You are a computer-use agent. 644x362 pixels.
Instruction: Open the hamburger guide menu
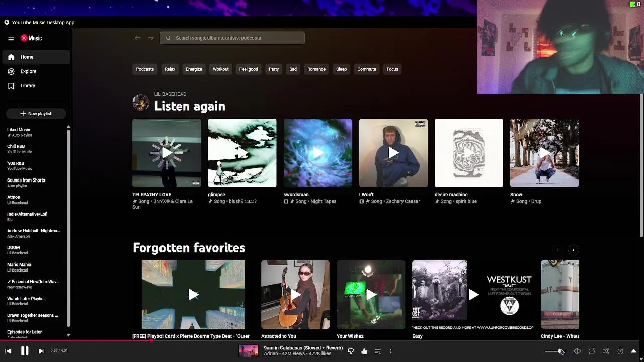point(11,38)
